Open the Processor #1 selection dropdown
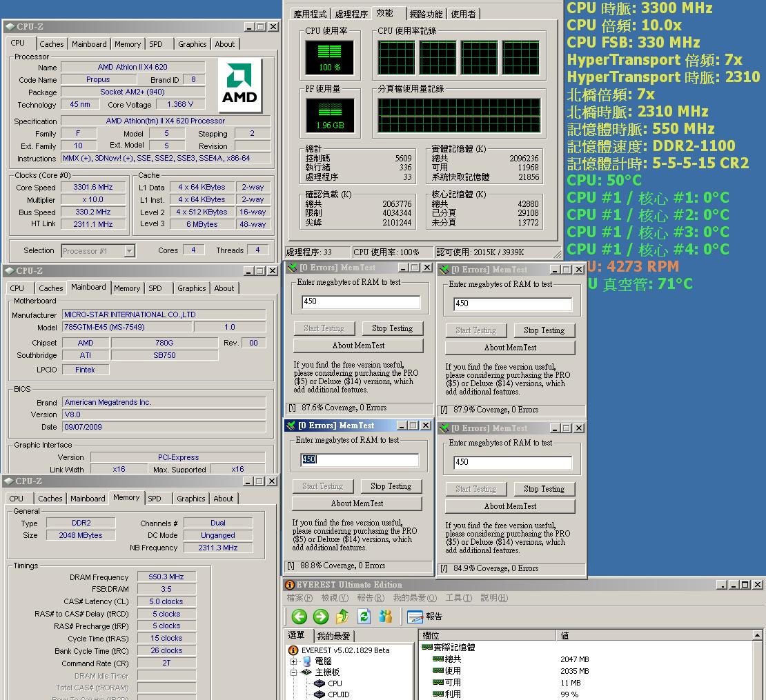 [129, 251]
